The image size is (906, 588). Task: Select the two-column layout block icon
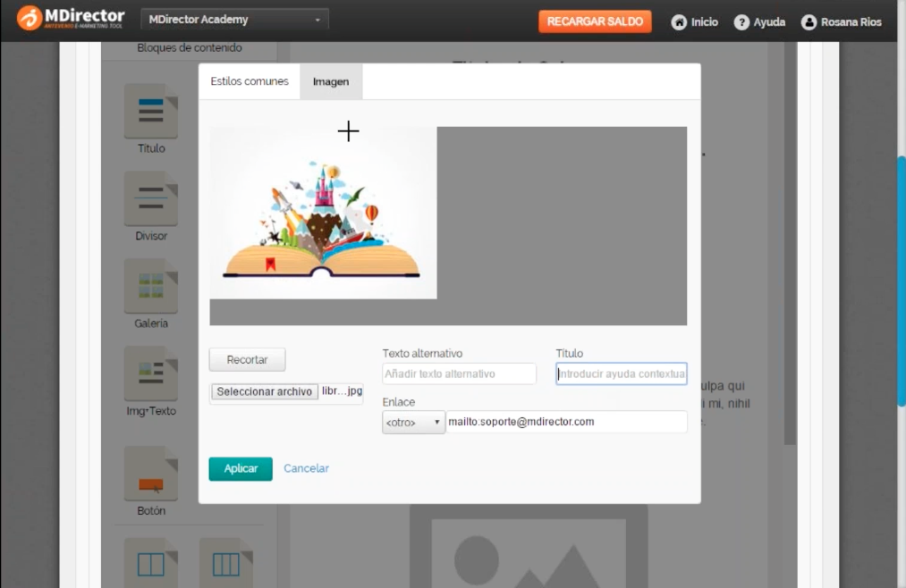tap(151, 564)
